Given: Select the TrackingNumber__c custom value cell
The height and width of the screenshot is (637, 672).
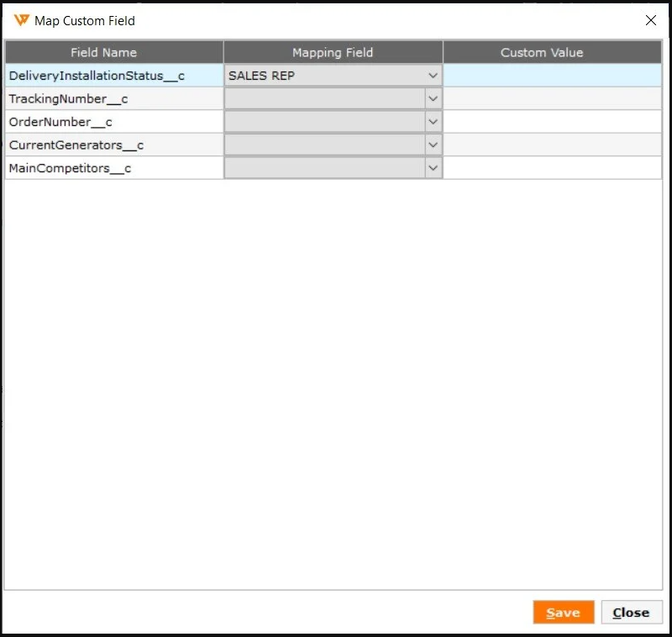Looking at the screenshot, I should click(x=552, y=99).
